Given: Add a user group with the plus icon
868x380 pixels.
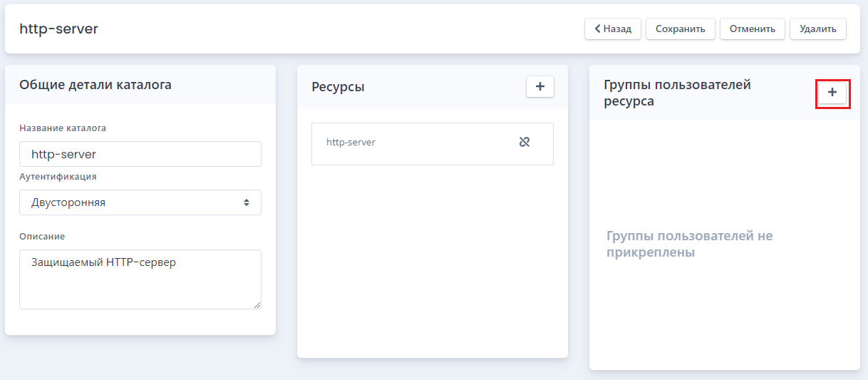Looking at the screenshot, I should [x=832, y=93].
